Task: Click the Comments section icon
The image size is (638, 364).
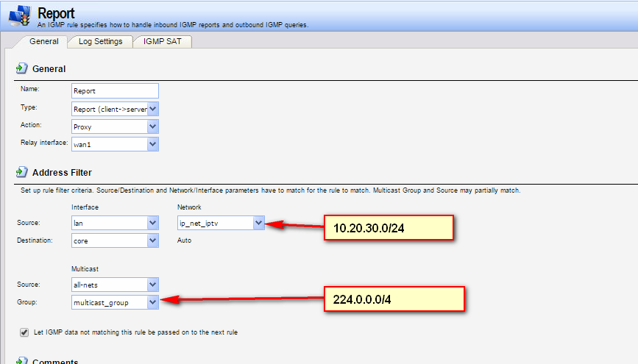Action: [x=21, y=360]
